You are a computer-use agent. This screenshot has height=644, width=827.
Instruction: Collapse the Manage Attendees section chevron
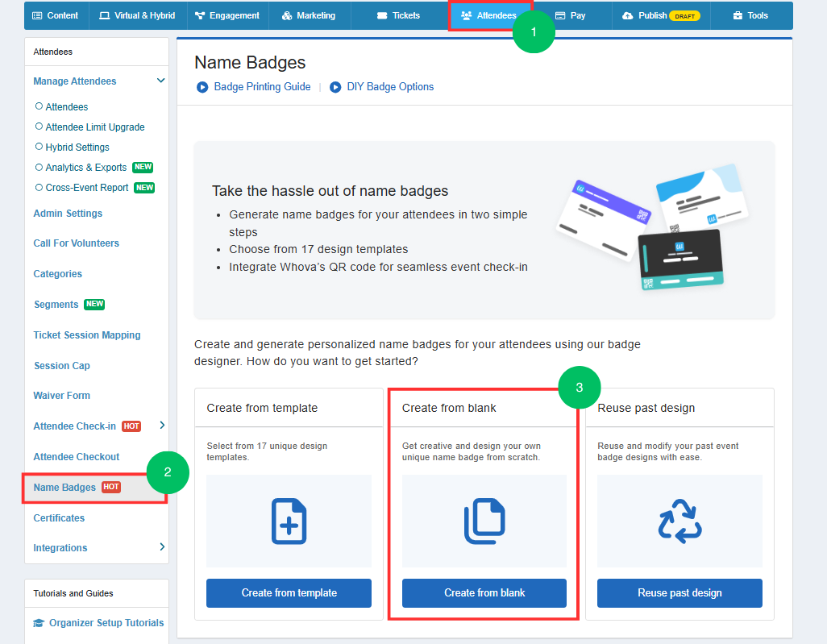[x=161, y=81]
